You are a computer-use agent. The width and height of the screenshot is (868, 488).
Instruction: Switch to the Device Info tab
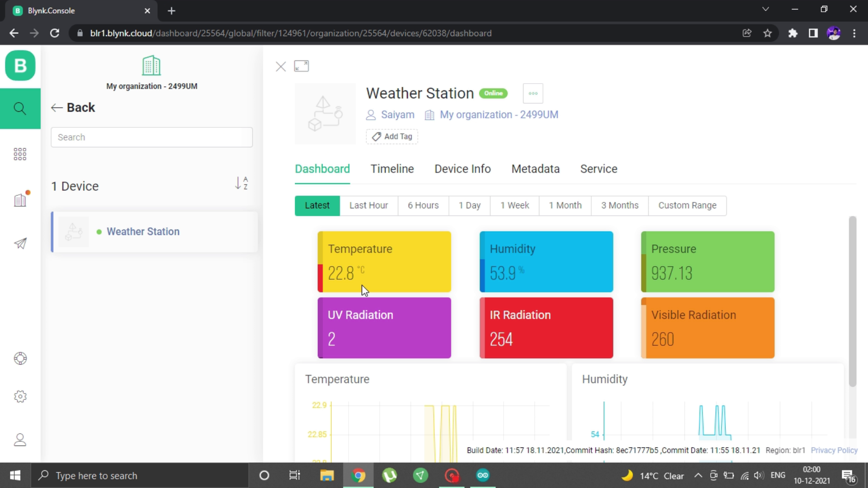462,169
